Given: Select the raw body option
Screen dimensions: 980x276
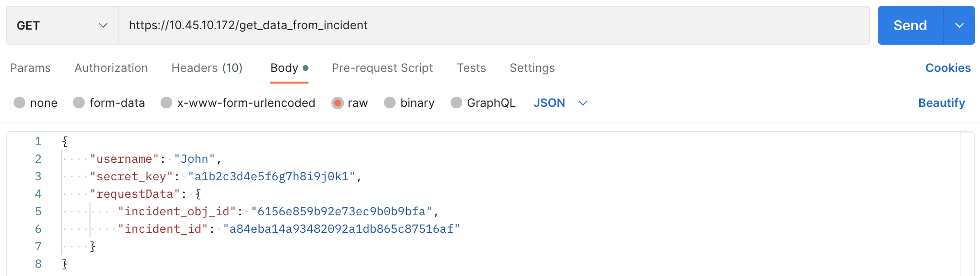Looking at the screenshot, I should click(x=337, y=103).
